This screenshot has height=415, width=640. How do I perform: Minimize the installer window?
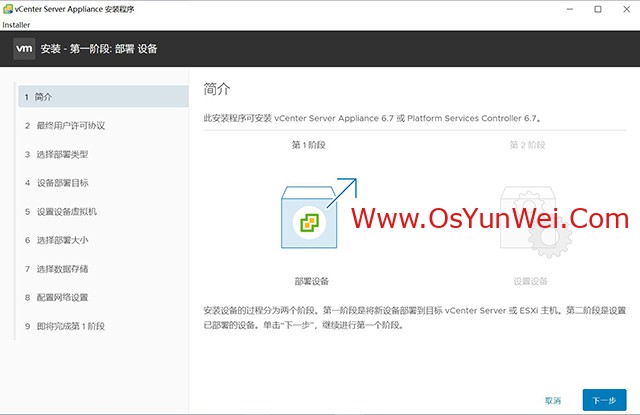570,9
